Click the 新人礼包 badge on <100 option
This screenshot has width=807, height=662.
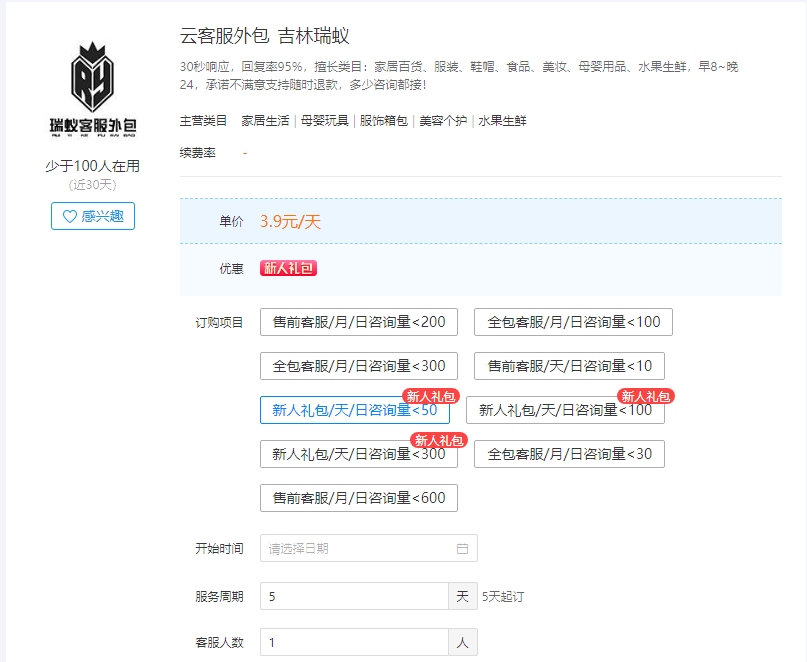(x=646, y=396)
